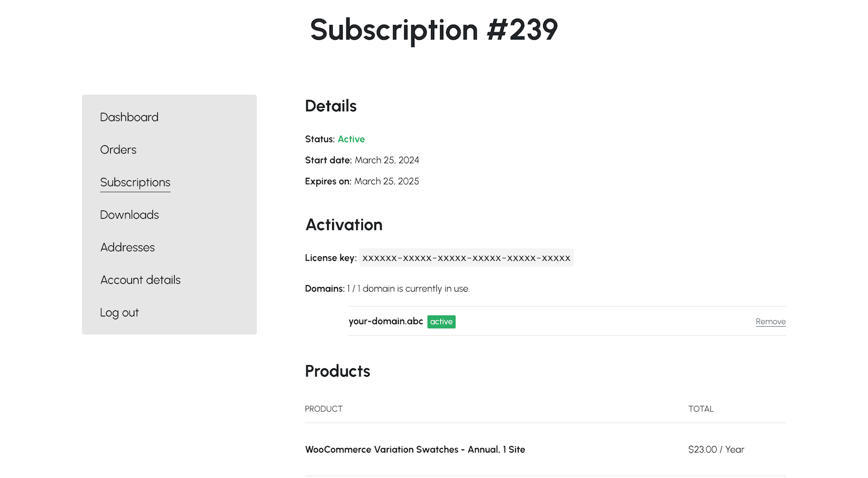This screenshot has width=868, height=478.
Task: Click the $23.00 / Year price
Action: [716, 449]
